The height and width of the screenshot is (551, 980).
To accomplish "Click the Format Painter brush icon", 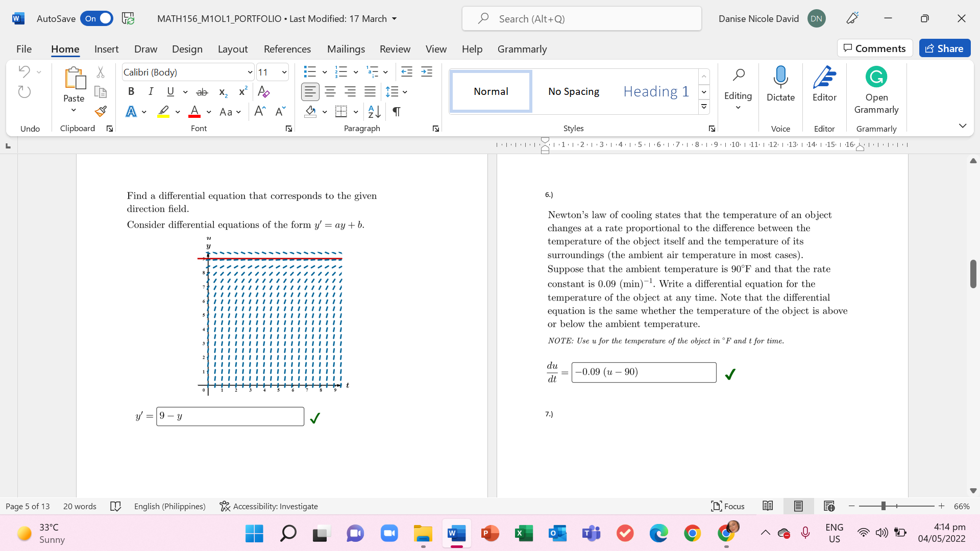I will click(x=101, y=112).
